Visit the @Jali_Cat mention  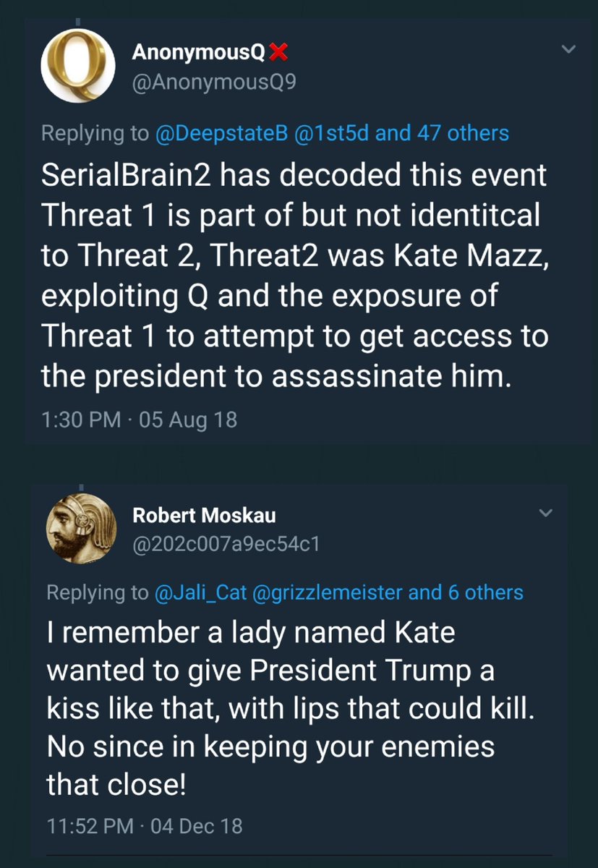tap(199, 593)
